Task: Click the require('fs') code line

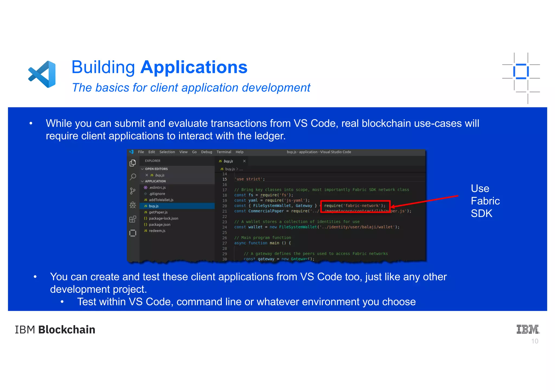Action: [264, 195]
